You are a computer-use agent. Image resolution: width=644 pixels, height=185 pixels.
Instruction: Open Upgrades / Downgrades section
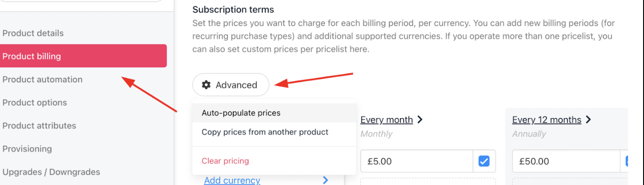coord(51,172)
